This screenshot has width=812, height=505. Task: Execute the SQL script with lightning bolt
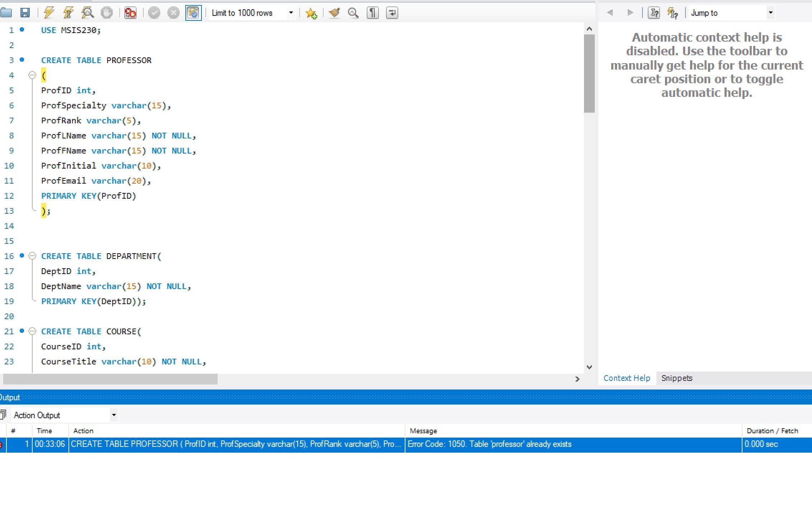[48, 13]
